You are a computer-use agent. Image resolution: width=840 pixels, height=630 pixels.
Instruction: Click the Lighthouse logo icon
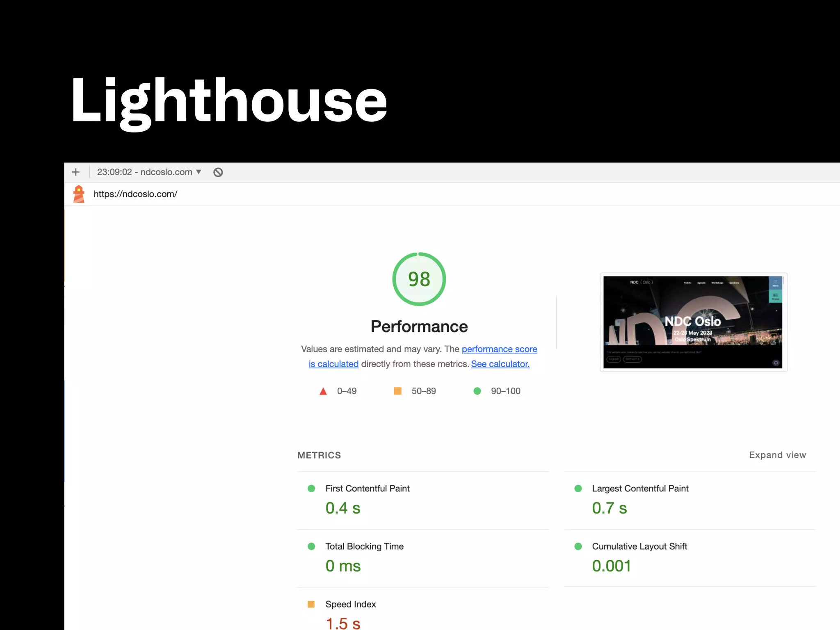(x=79, y=194)
